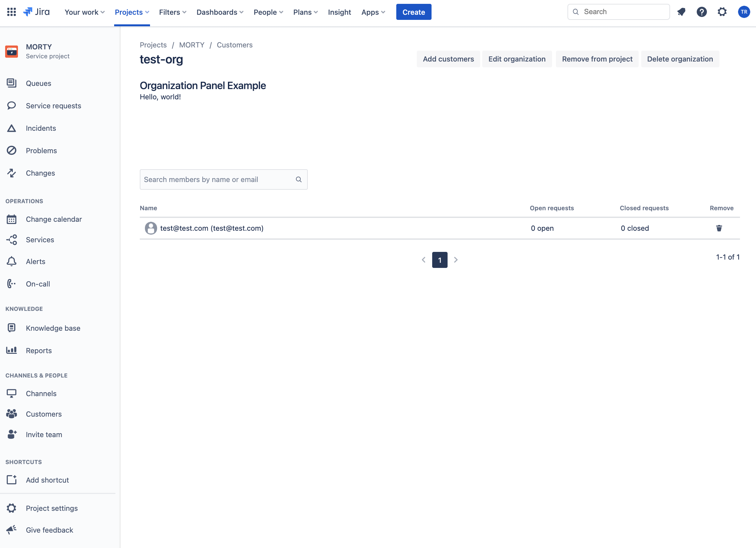The image size is (756, 548).
Task: Go to On-call schedule
Action: click(38, 284)
